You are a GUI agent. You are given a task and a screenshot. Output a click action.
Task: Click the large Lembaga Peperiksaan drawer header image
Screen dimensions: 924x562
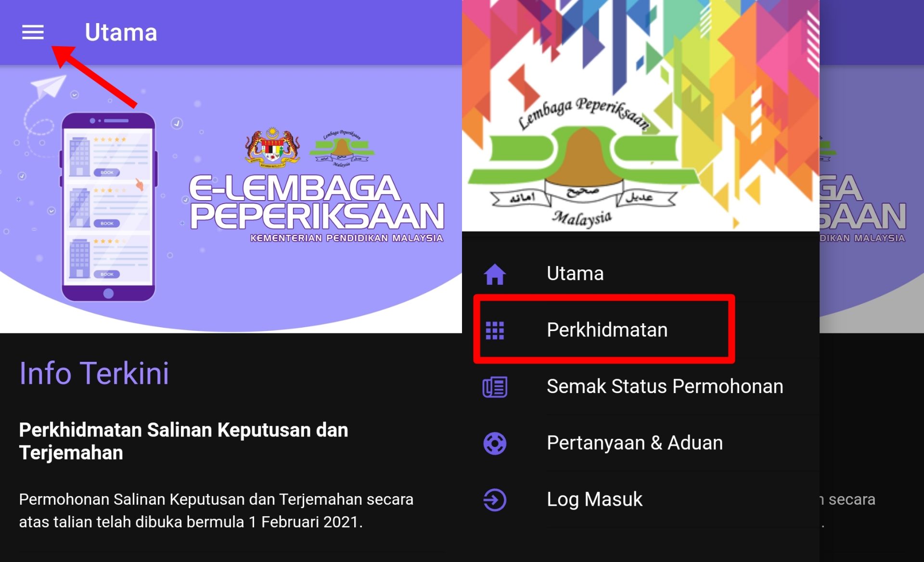click(641, 115)
